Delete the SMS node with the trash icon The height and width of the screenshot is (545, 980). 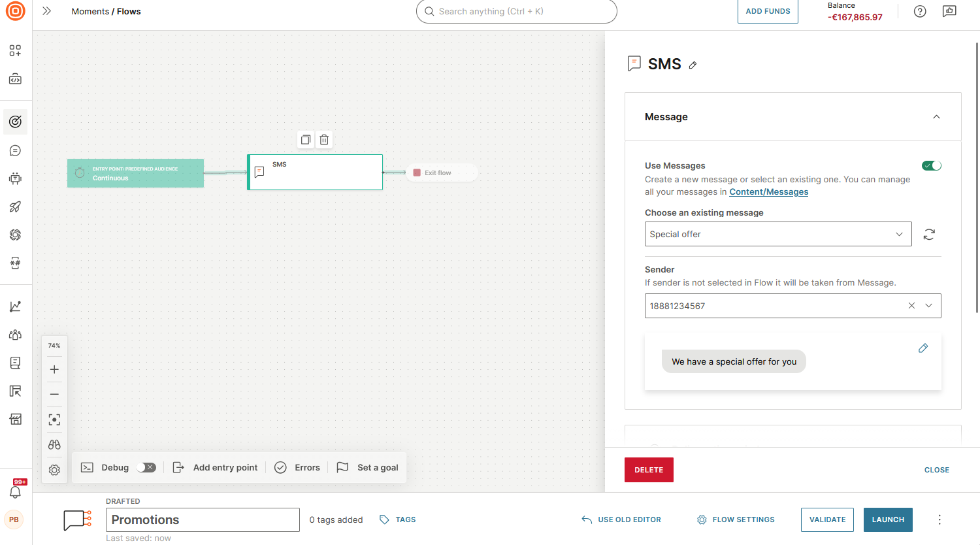tap(324, 139)
